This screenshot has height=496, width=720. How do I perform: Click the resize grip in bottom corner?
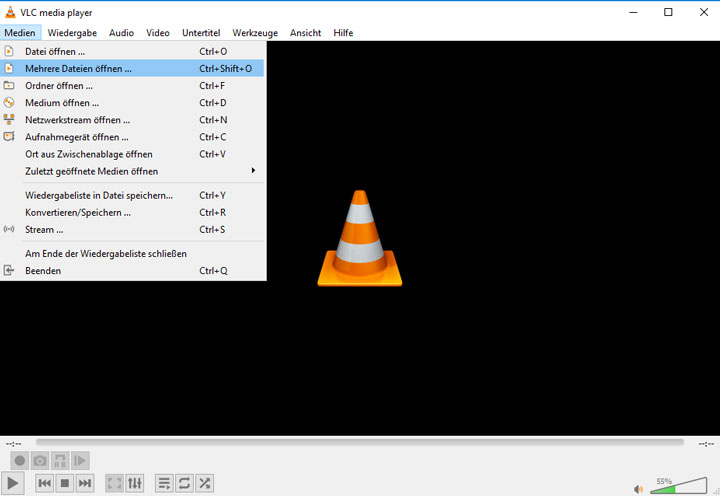(716, 492)
